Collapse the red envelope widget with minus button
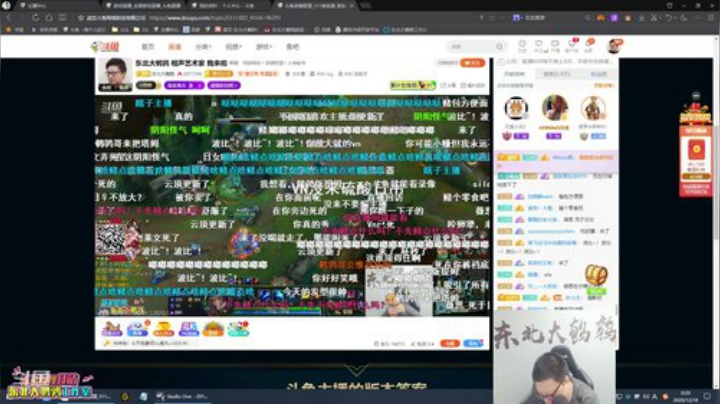This screenshot has width=720, height=404. (x=696, y=95)
